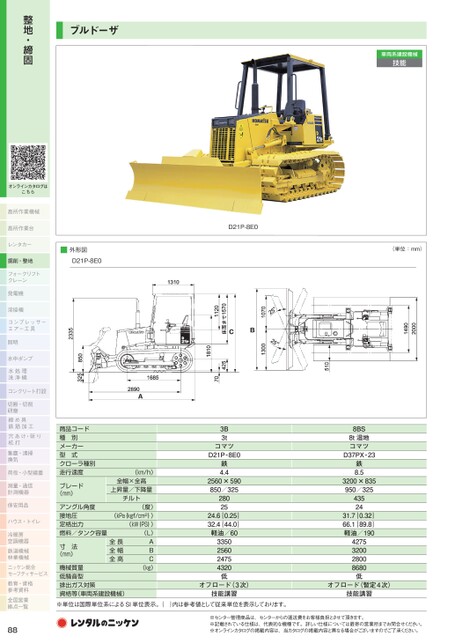Open the コンプレッサー エアー工具 tab
The image size is (455, 644).
tap(25, 326)
